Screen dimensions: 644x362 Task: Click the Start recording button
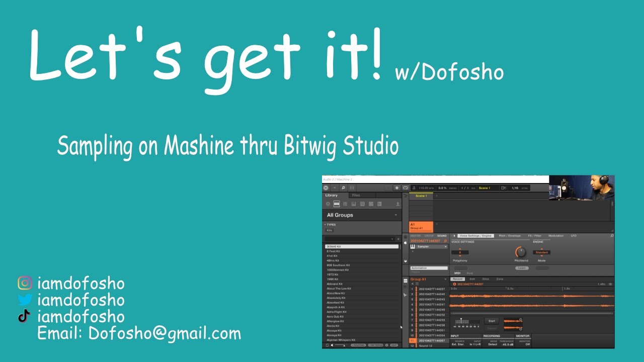click(x=492, y=321)
